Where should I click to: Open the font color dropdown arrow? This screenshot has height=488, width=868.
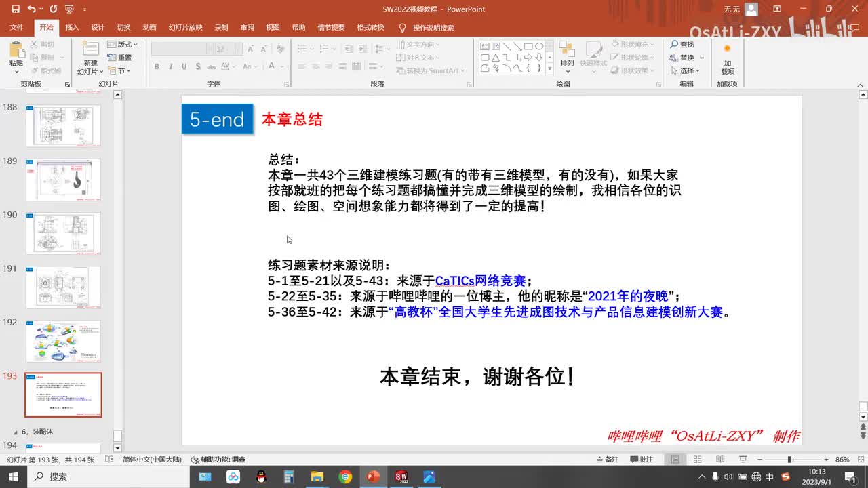click(x=281, y=66)
